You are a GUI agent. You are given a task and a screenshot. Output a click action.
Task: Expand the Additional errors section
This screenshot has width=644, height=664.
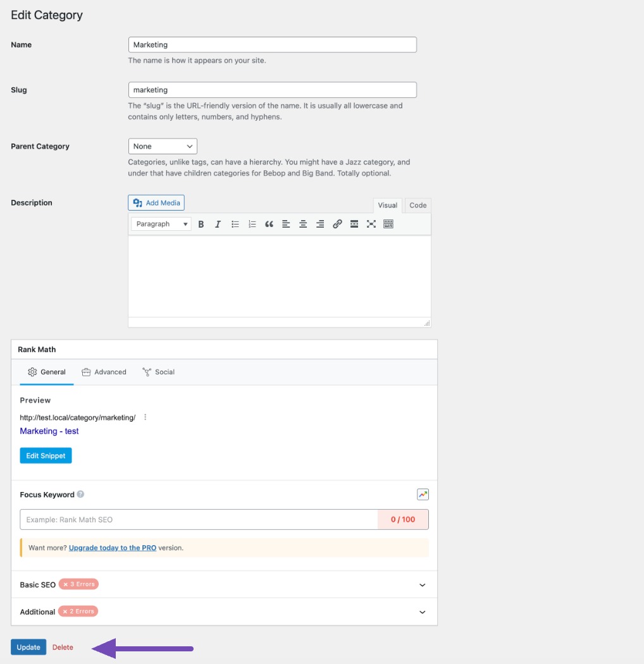point(224,612)
